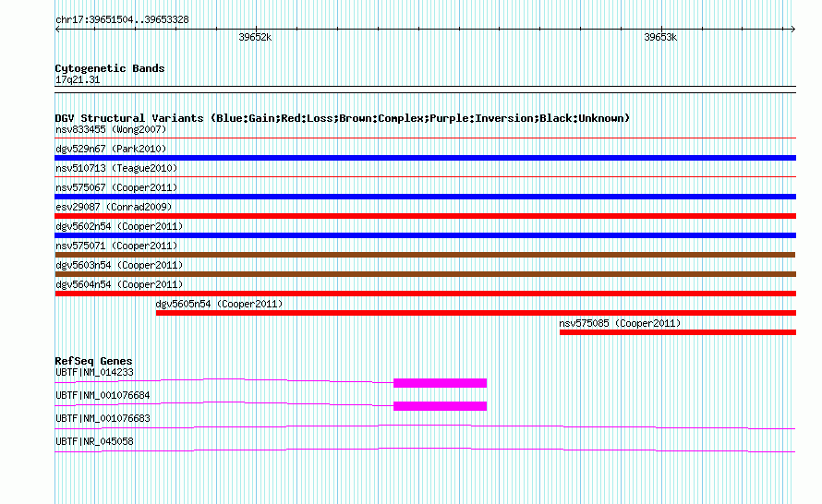This screenshot has width=822, height=504.
Task: Select the magenta exon block of UBTF|NM_001076684
Action: (x=440, y=406)
